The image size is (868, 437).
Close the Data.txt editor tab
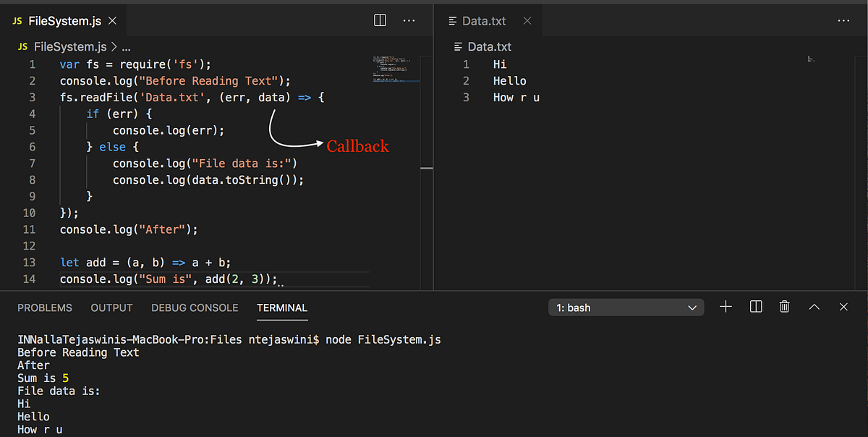click(x=527, y=21)
